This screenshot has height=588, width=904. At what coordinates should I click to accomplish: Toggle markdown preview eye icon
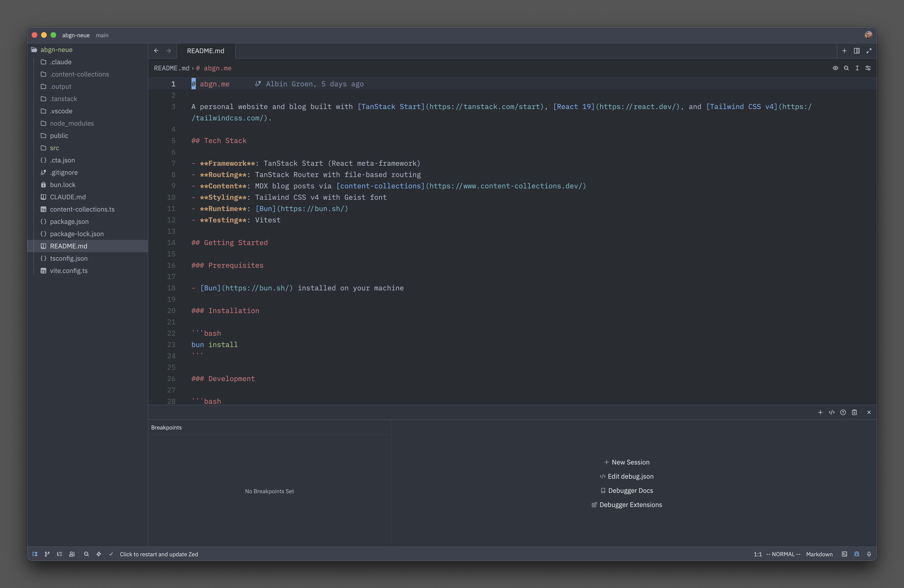[x=835, y=68]
